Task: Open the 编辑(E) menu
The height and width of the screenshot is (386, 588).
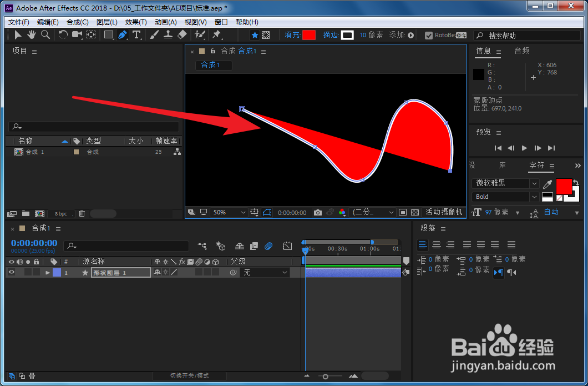Action: point(48,22)
